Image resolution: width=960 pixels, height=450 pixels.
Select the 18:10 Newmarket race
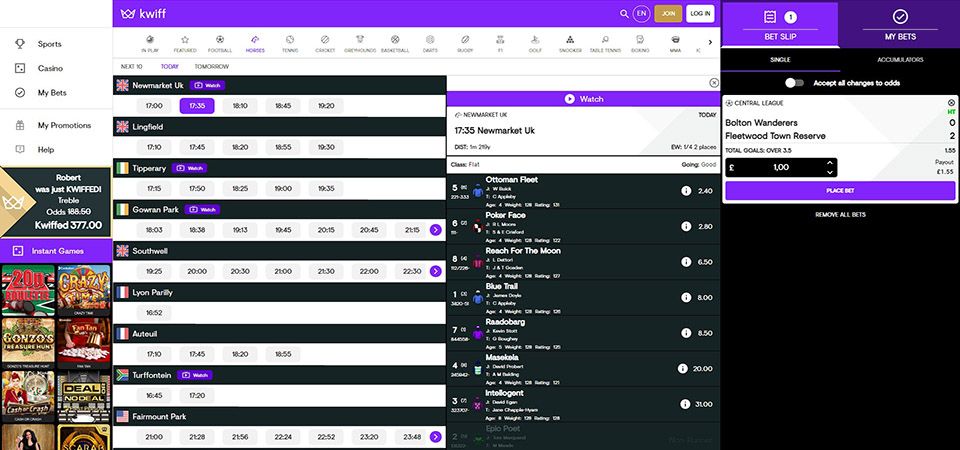tap(240, 106)
